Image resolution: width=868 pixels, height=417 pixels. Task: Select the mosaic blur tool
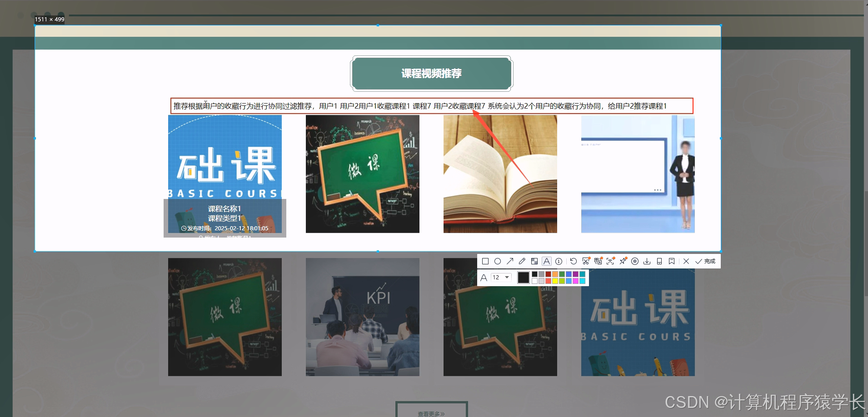tap(534, 261)
